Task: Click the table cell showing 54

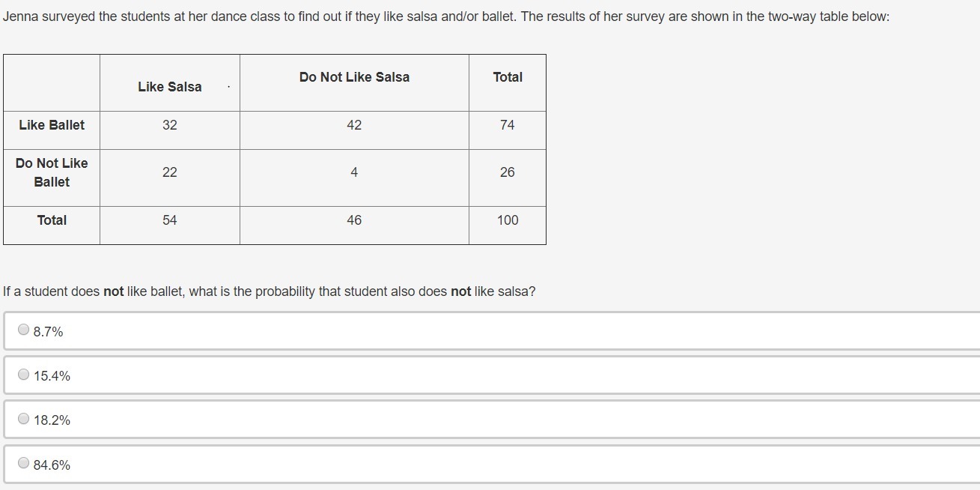Action: (x=170, y=220)
